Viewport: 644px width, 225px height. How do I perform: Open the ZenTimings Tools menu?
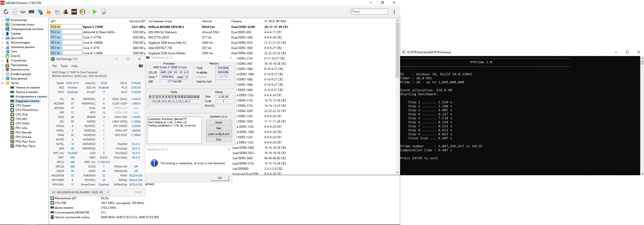click(x=64, y=66)
